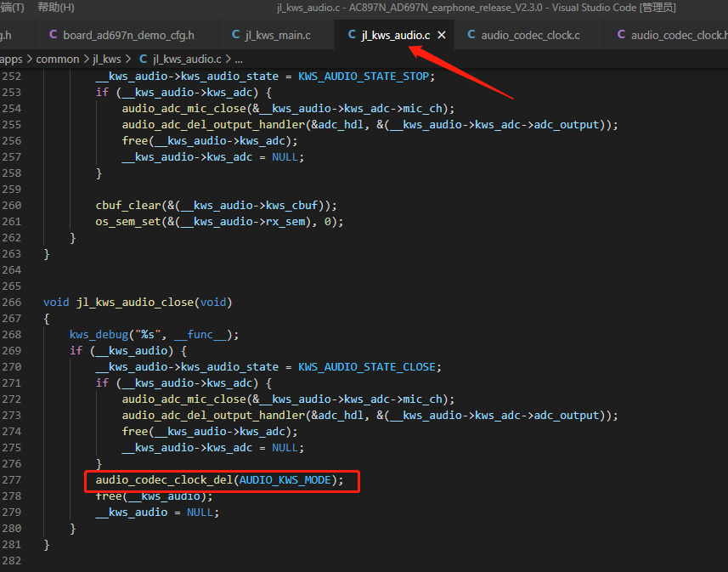
Task: Click the void return type on line 266
Action: (x=56, y=303)
